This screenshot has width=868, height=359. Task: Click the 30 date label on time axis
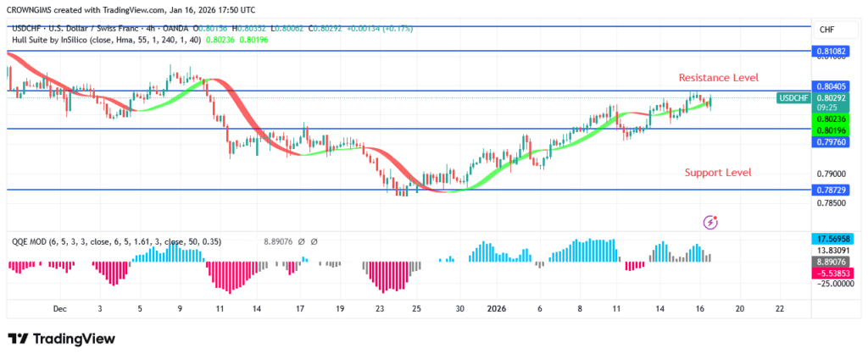[x=459, y=309]
